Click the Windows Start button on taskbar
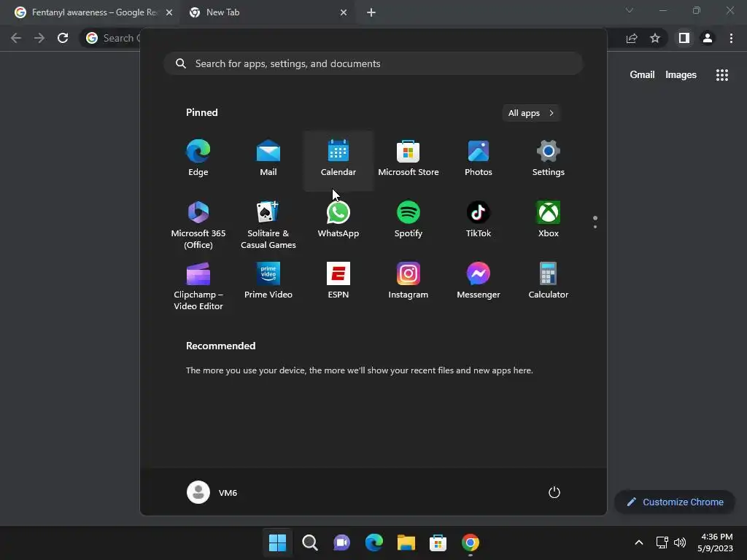Image resolution: width=747 pixels, height=560 pixels. click(x=277, y=542)
